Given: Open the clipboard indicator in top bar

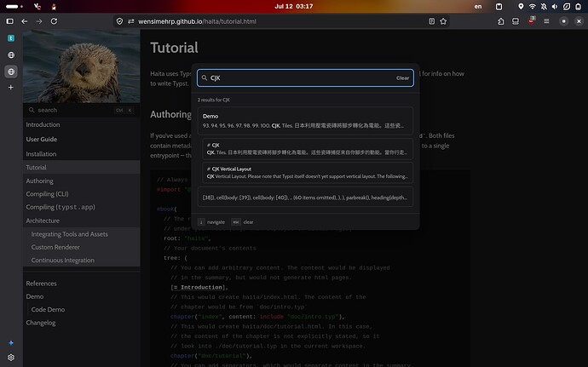Looking at the screenshot, I should (x=499, y=6).
